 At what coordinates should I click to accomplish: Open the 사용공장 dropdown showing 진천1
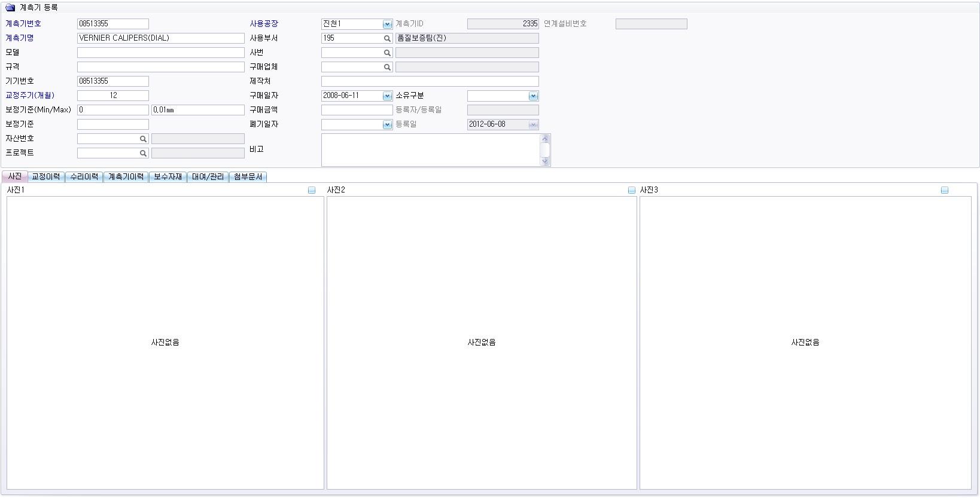coord(387,24)
